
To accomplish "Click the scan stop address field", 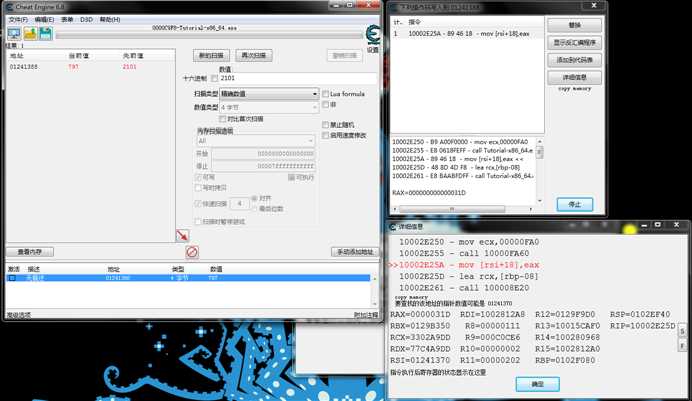I will pos(263,166).
